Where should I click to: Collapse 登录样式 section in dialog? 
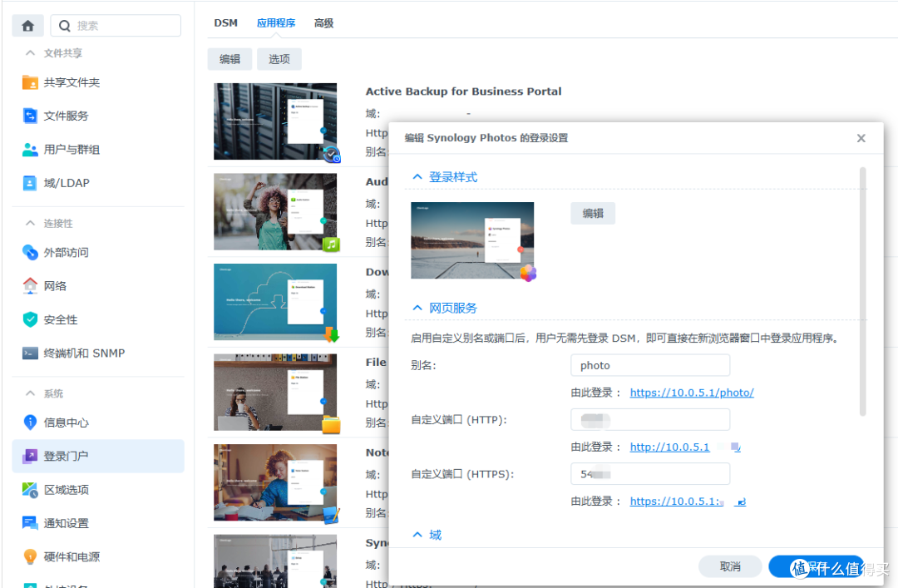[417, 177]
